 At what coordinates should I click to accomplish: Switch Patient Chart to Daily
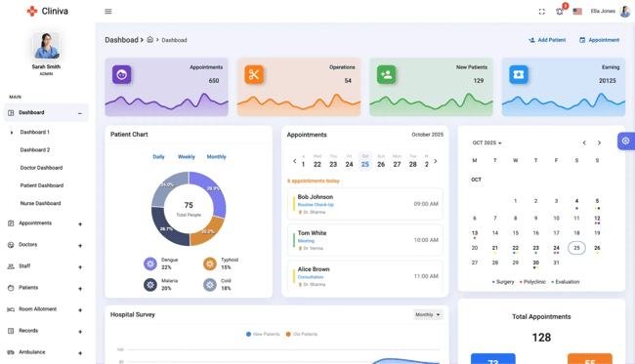coord(158,156)
